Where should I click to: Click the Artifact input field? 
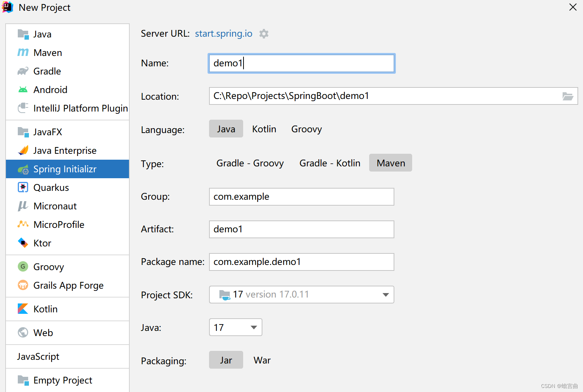[302, 229]
